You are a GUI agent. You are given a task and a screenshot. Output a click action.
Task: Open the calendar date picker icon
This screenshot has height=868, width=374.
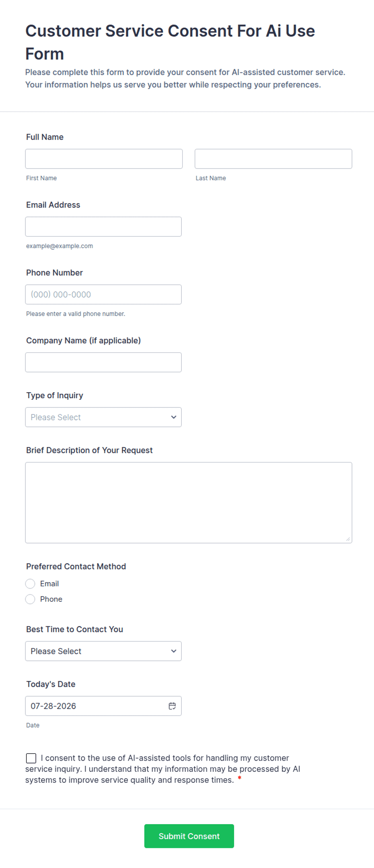point(172,706)
